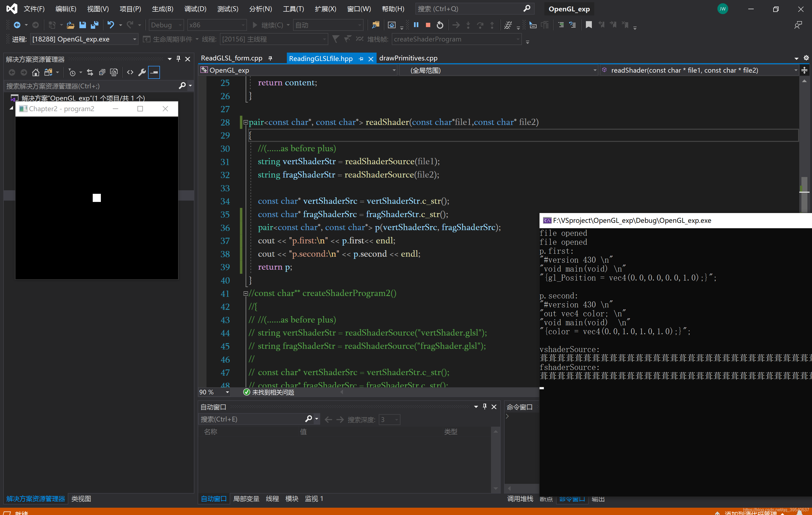Click the Save All icon in the toolbar

coord(94,25)
